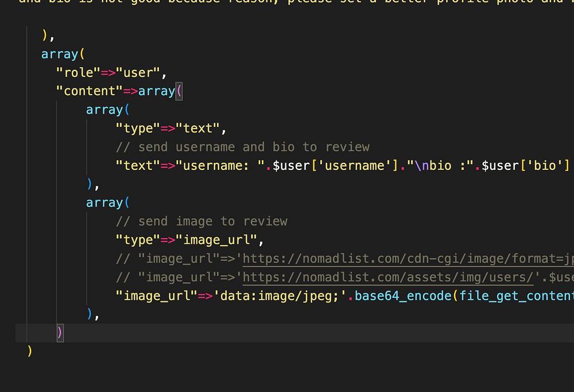Click the "username: " string literal
574x392 pixels.
[220, 165]
